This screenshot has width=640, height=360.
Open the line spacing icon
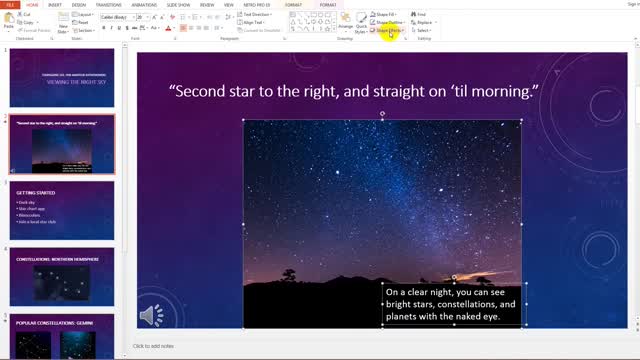tap(229, 17)
